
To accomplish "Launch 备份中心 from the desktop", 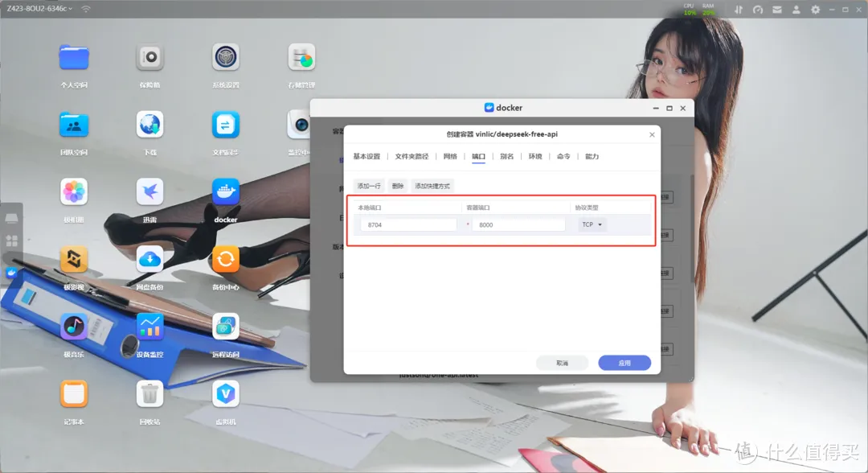I will click(225, 259).
